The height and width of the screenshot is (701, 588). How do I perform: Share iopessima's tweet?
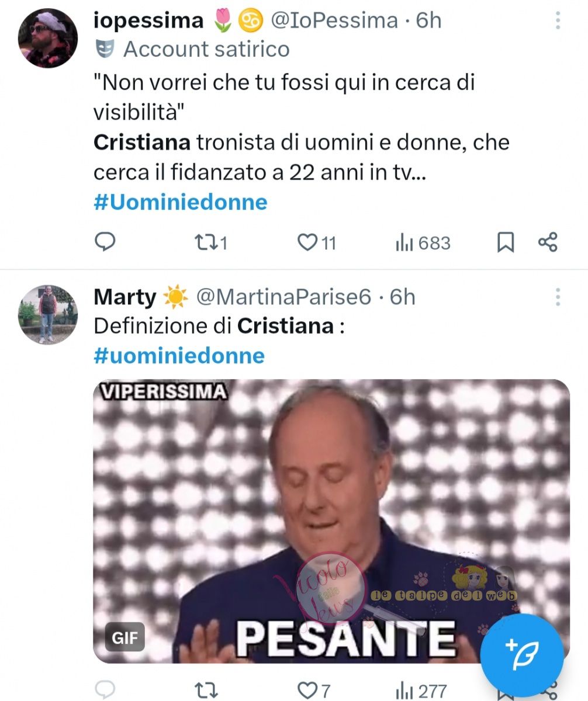548,242
